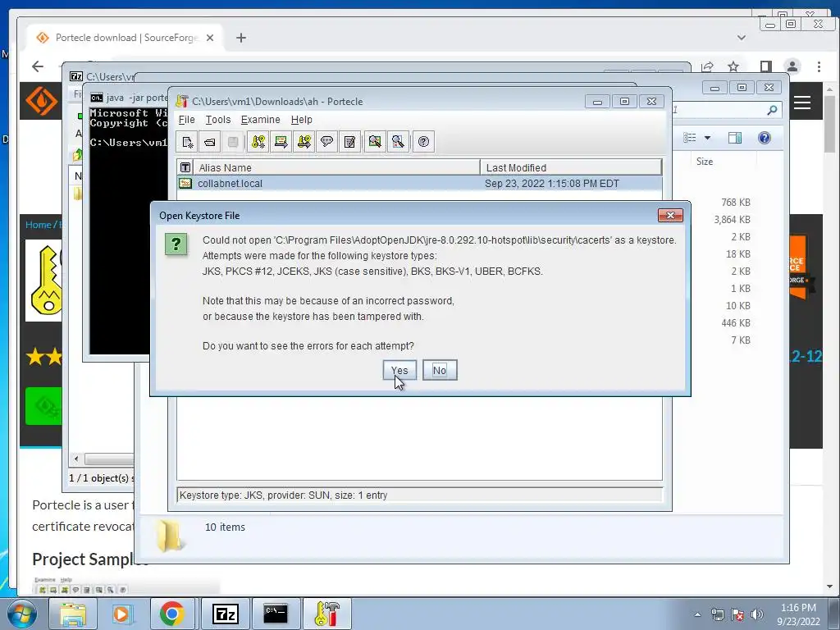The width and height of the screenshot is (840, 630).
Task: Click the Open Keystore File toolbar icon
Action: click(209, 142)
